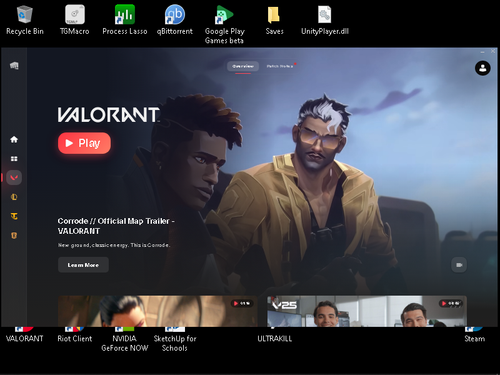500x375 pixels.
Task: Go to the Home sidebar icon
Action: pos(14,139)
